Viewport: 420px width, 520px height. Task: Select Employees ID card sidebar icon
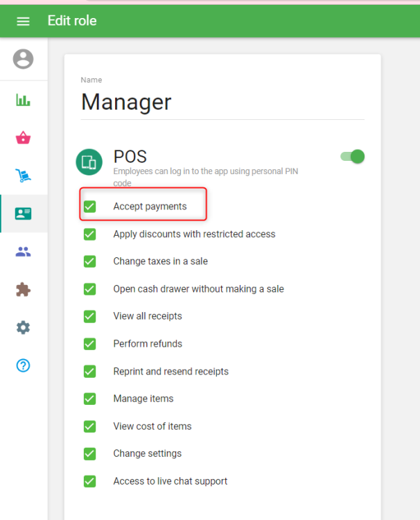(24, 214)
